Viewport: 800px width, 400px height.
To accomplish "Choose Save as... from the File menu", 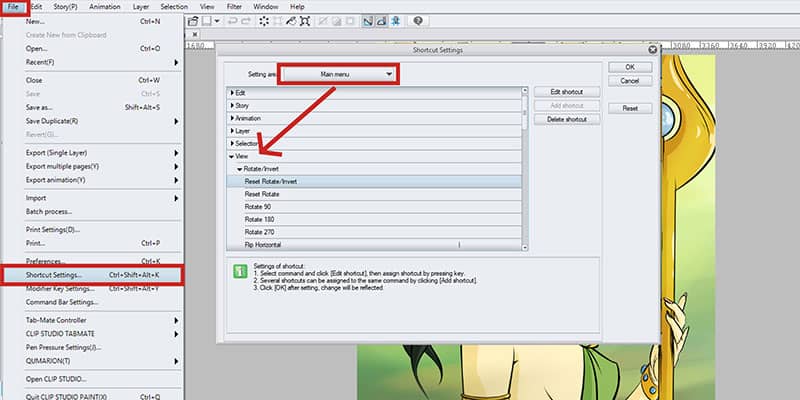I will coord(93,108).
